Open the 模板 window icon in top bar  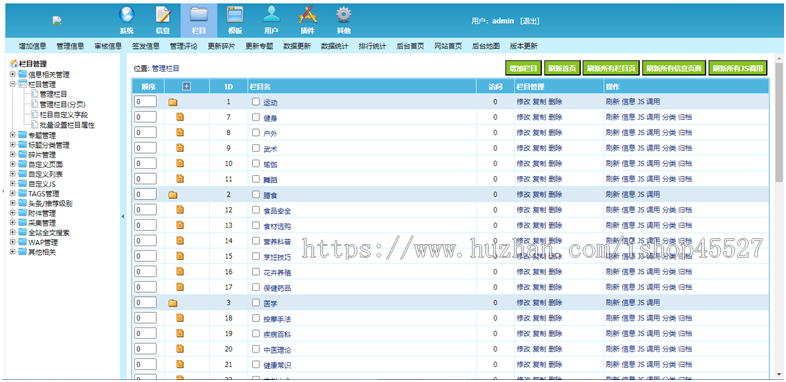[235, 15]
